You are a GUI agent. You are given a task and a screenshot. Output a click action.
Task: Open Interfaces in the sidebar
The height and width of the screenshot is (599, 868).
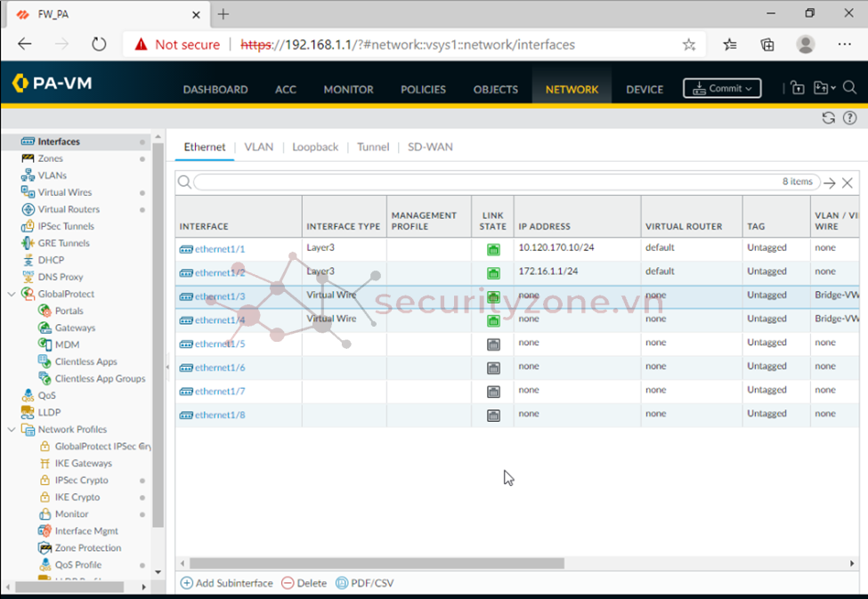tap(58, 142)
